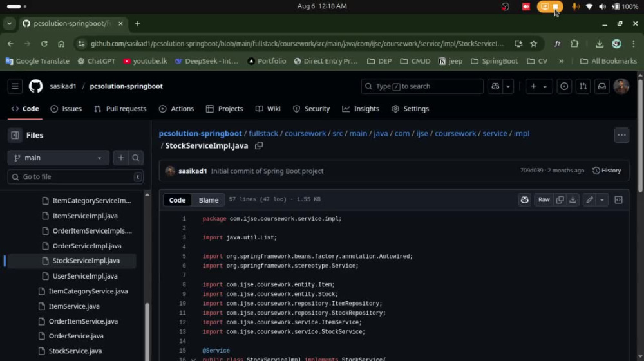Copy raw file contents icon
Image resolution: width=644 pixels, height=361 pixels.
560,199
